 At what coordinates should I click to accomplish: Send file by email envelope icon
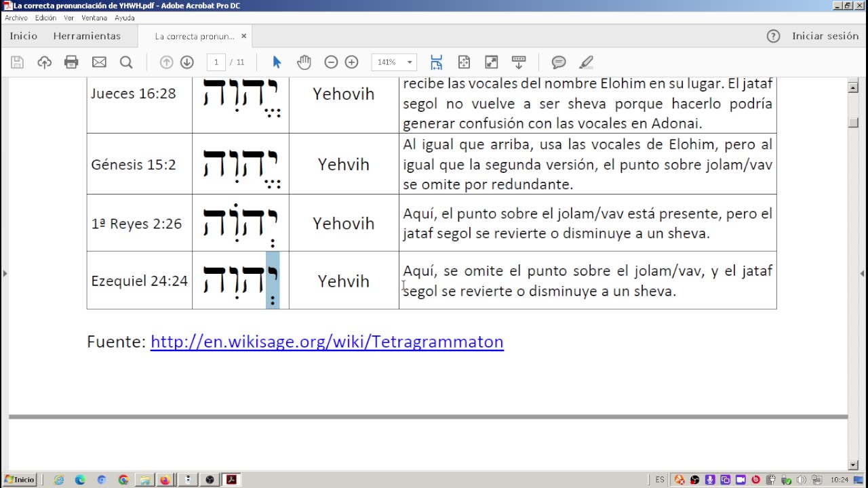[x=99, y=62]
